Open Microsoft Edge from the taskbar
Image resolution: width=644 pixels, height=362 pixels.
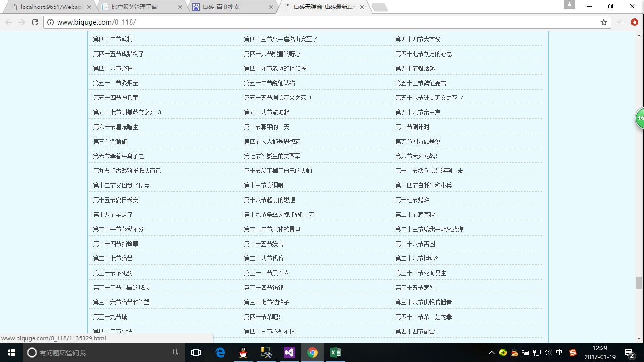tap(220, 353)
